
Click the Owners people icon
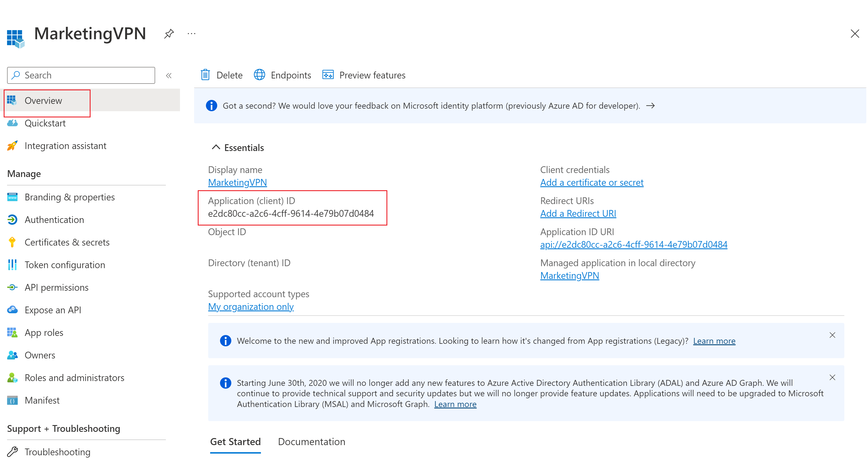tap(12, 355)
